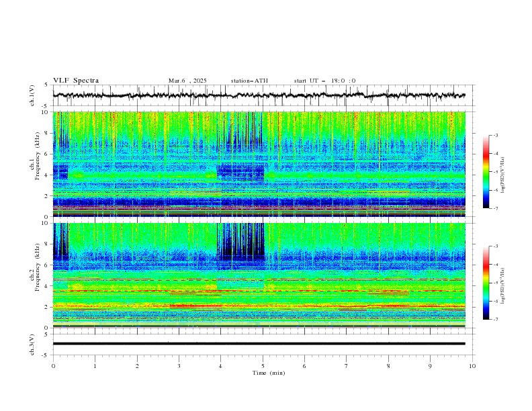Screen dimensions: 532x411
Task: Click the "-7" tick on ch.2 colorbar
Action: click(496, 320)
